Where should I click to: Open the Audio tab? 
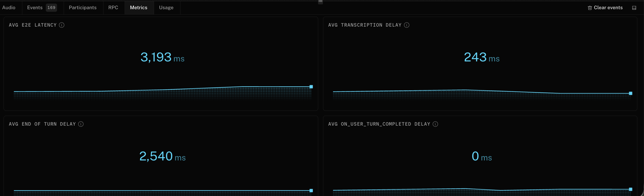pos(9,8)
